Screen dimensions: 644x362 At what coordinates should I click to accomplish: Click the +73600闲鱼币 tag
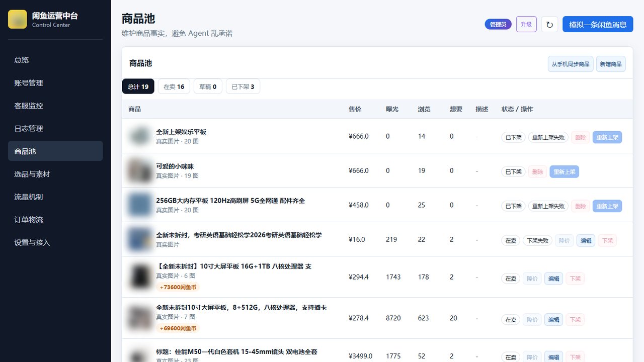coord(178,287)
